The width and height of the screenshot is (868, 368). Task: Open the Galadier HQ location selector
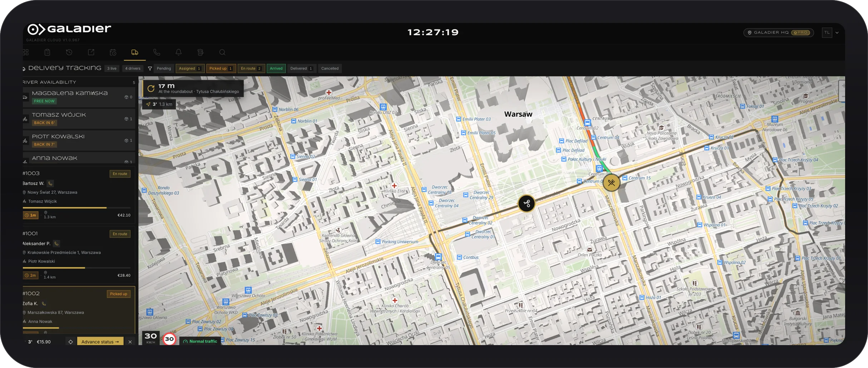(x=779, y=33)
